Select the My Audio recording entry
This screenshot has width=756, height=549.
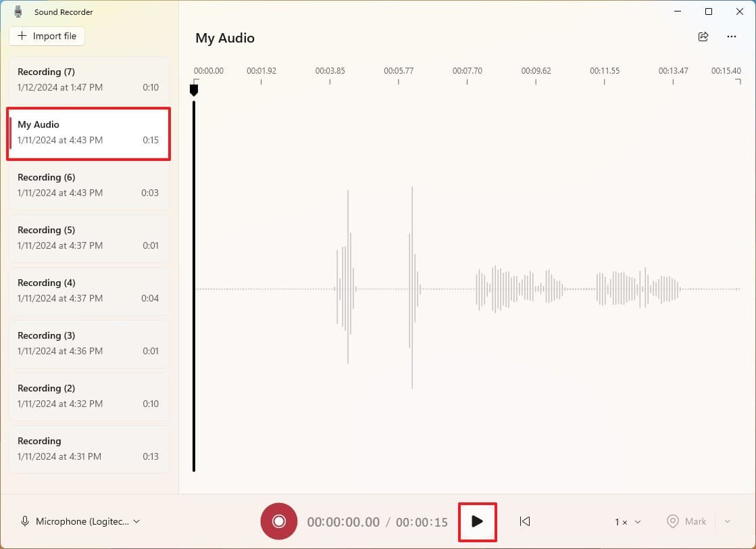coord(88,133)
